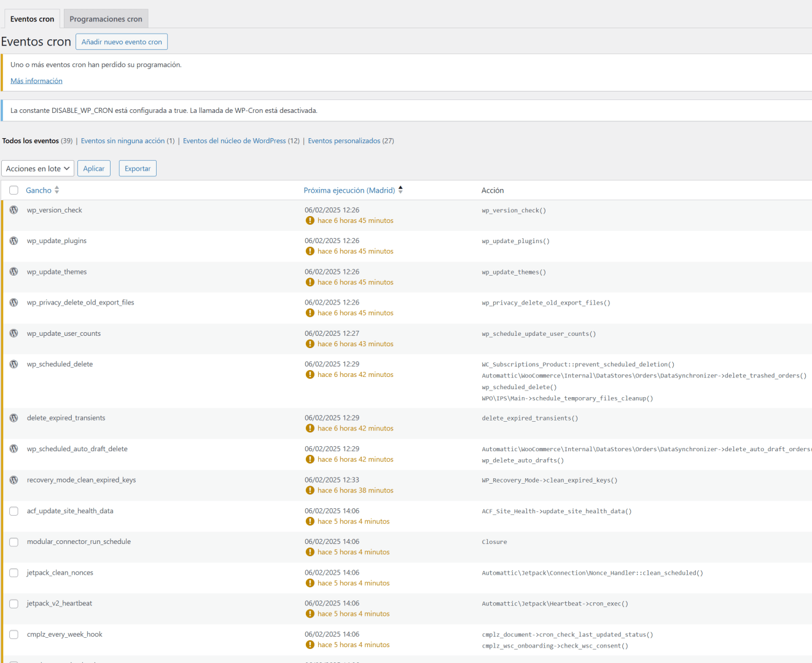Mark the cmplz_every_week_hook checkbox
The width and height of the screenshot is (812, 663).
[14, 635]
